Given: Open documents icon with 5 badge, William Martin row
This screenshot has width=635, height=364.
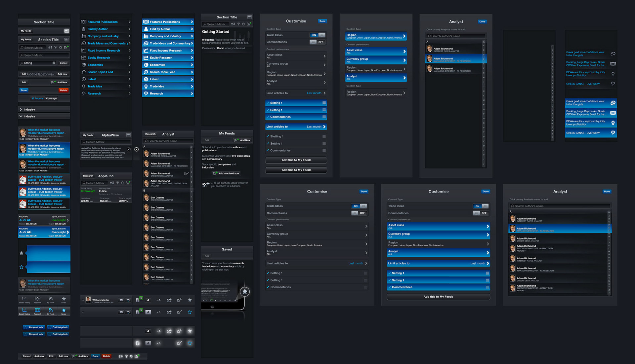Looking at the screenshot, I should pyautogui.click(x=139, y=300).
